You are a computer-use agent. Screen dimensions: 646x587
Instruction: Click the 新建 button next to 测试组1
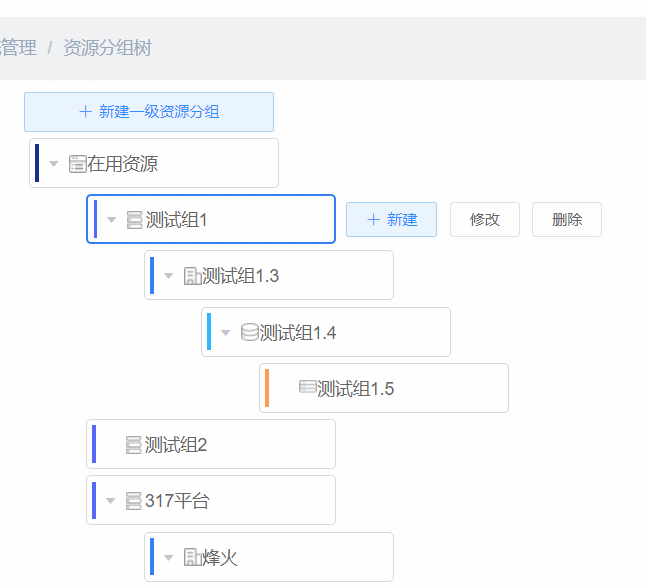(x=391, y=220)
